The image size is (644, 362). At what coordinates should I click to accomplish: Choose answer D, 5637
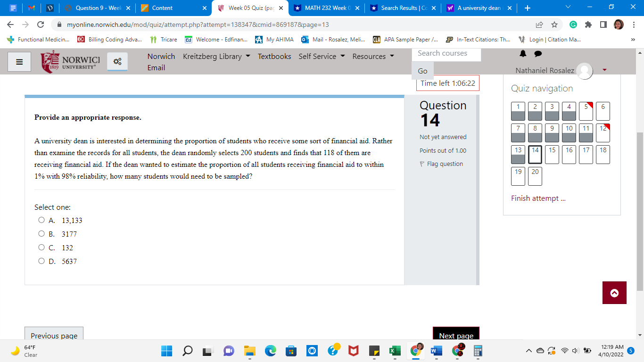tap(41, 261)
